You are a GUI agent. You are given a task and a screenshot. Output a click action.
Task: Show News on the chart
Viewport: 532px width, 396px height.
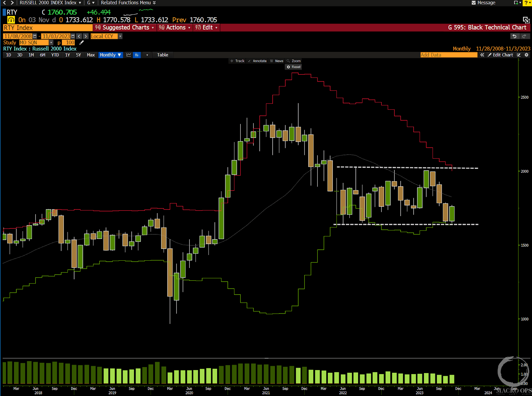click(x=277, y=61)
